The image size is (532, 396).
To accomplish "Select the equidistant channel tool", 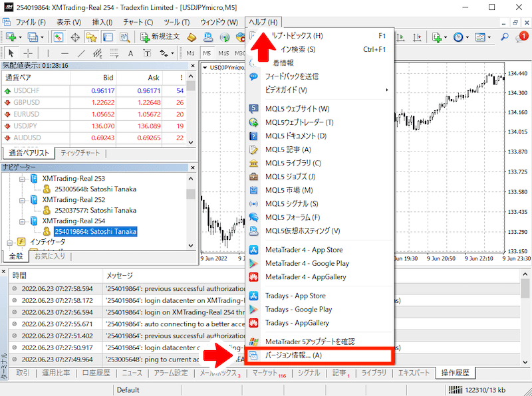I will pyautogui.click(x=98, y=53).
